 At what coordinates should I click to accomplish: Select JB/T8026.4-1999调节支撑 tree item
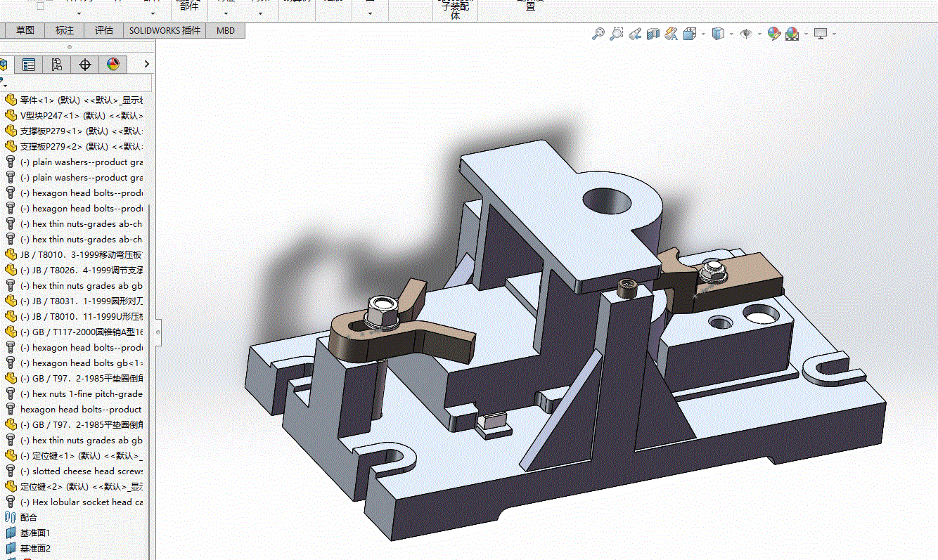[74, 270]
